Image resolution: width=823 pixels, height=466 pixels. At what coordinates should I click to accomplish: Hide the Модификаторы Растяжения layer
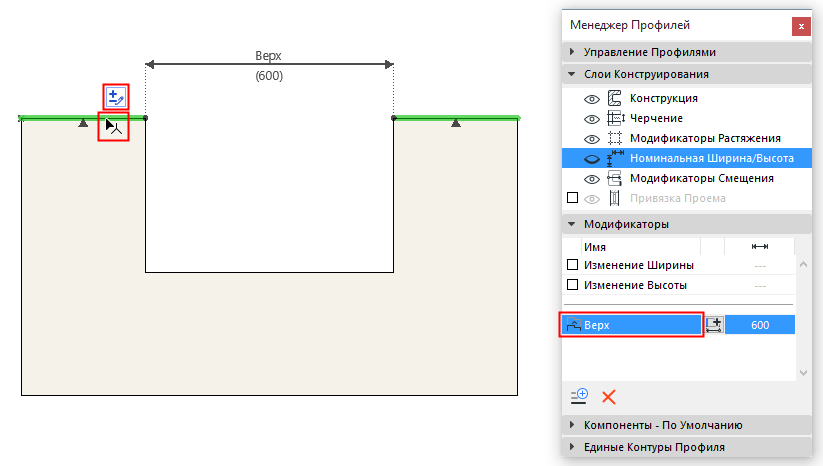[592, 139]
